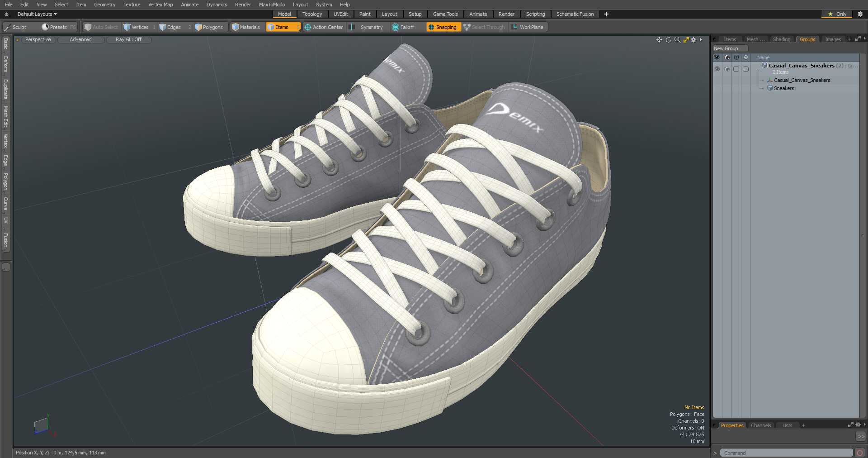
Task: Click the viewport zoom magnifier icon
Action: [677, 40]
